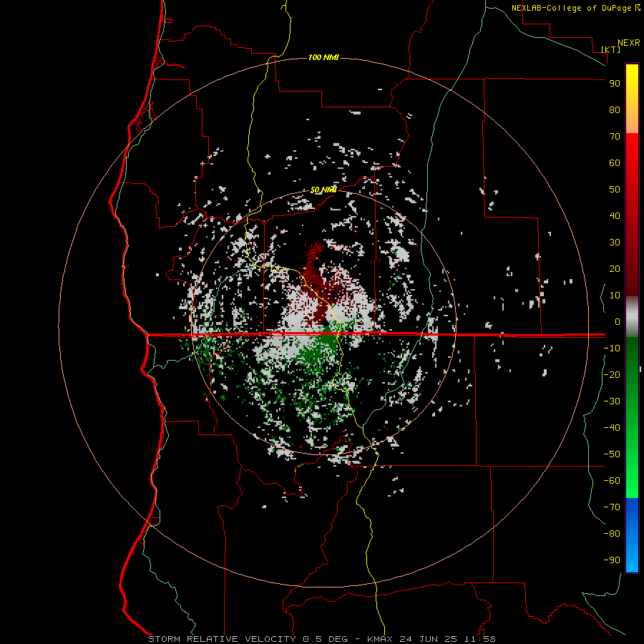Click the "100 NMI" range ring label

(x=323, y=57)
